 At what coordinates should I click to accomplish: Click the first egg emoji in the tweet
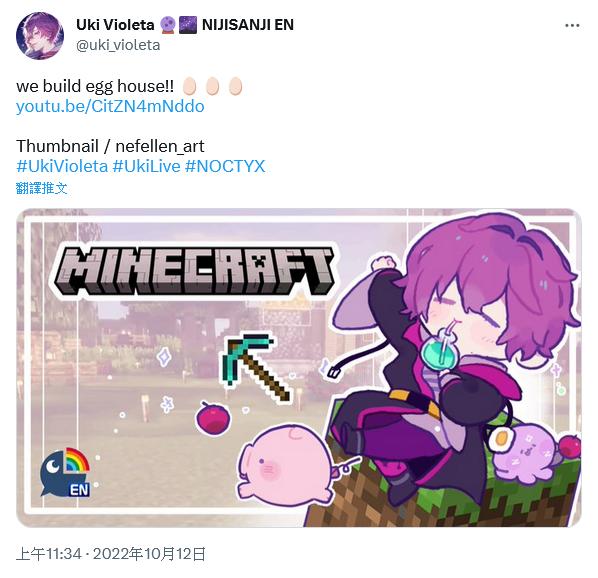coord(189,86)
